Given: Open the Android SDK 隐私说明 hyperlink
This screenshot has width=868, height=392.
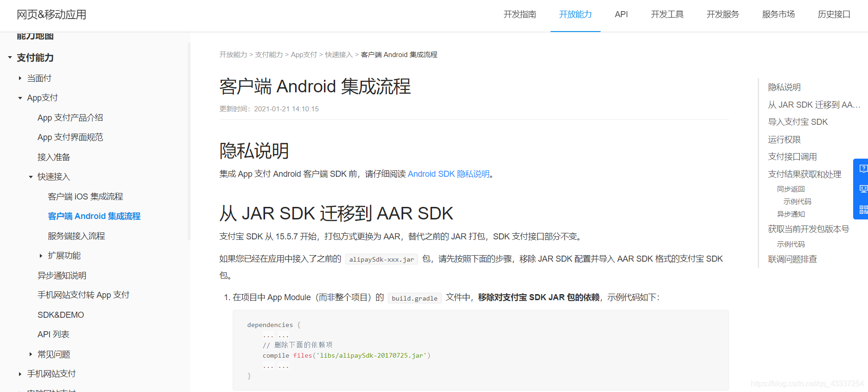Looking at the screenshot, I should pyautogui.click(x=449, y=174).
